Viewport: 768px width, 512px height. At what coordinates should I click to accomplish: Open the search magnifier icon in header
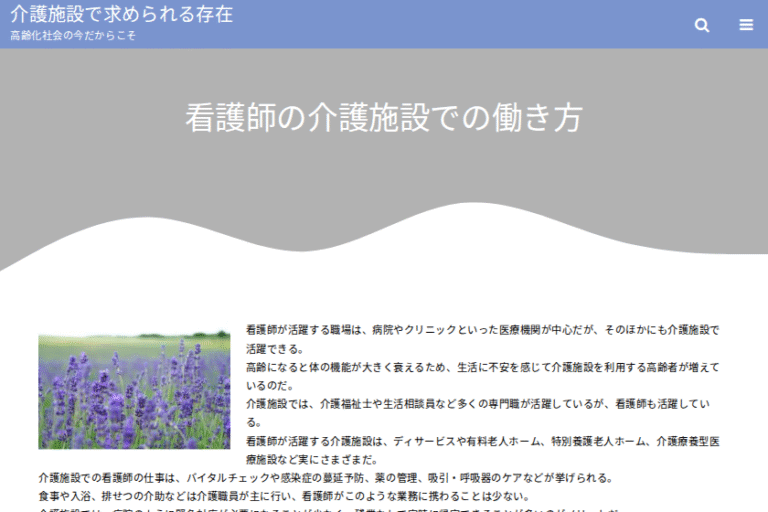(x=702, y=25)
